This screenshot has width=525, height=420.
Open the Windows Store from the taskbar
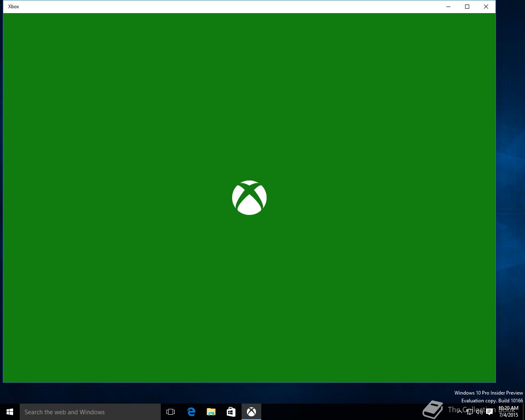point(231,412)
